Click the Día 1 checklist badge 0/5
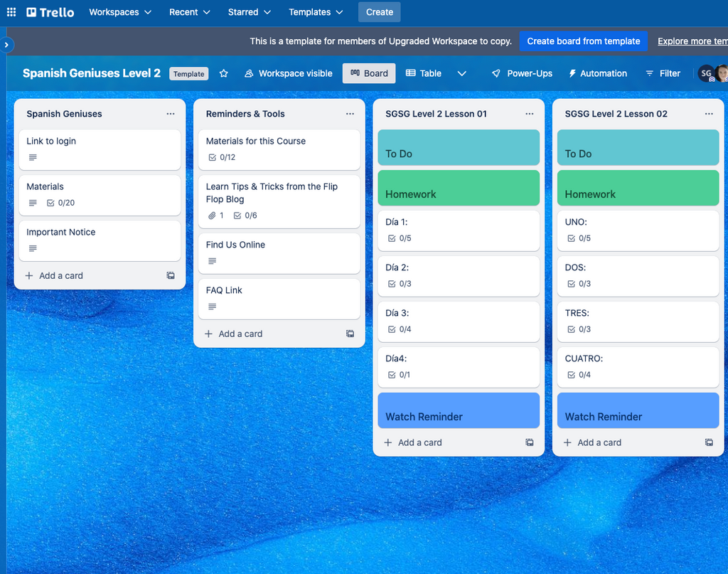728x574 pixels. point(399,238)
